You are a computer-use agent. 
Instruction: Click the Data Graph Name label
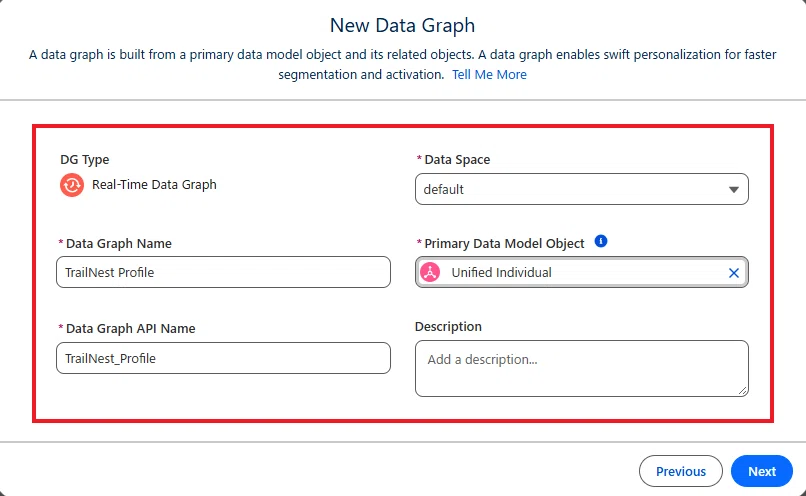pos(119,244)
